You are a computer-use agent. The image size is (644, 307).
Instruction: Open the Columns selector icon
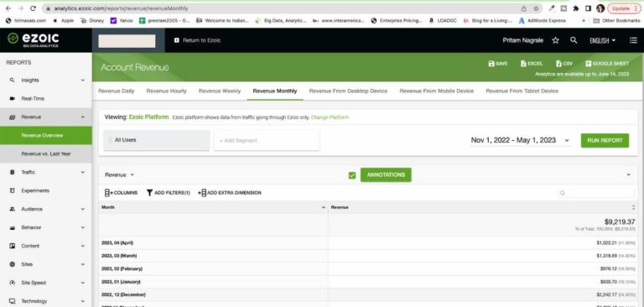pyautogui.click(x=108, y=193)
